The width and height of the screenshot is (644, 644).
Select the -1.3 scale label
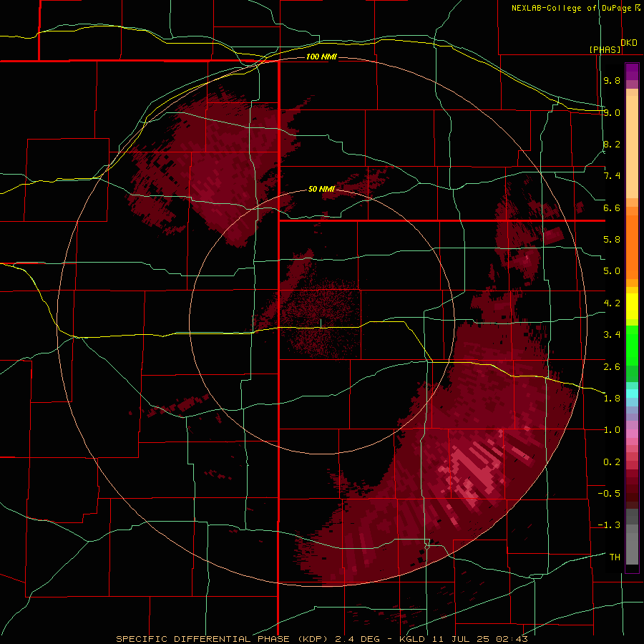tap(609, 525)
